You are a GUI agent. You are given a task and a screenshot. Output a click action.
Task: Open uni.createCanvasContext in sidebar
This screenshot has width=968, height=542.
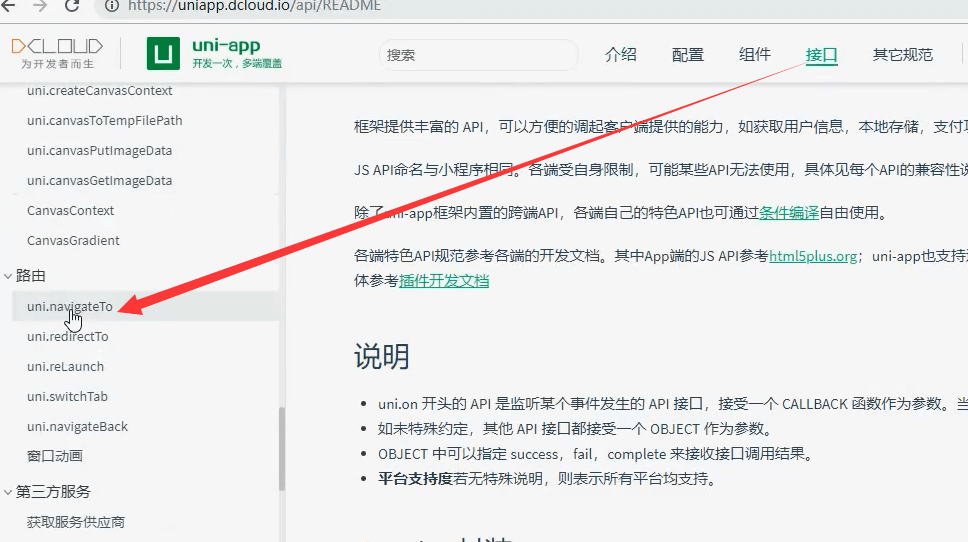pyautogui.click(x=99, y=91)
